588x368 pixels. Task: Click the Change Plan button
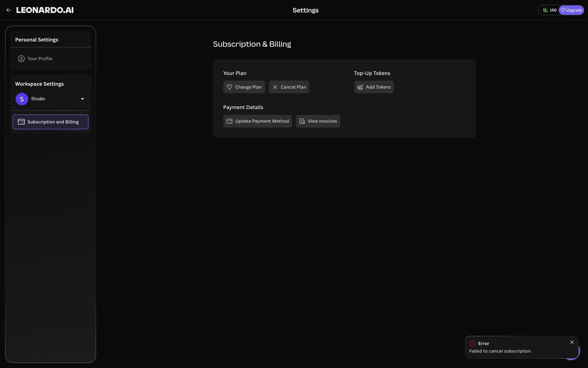pos(244,87)
